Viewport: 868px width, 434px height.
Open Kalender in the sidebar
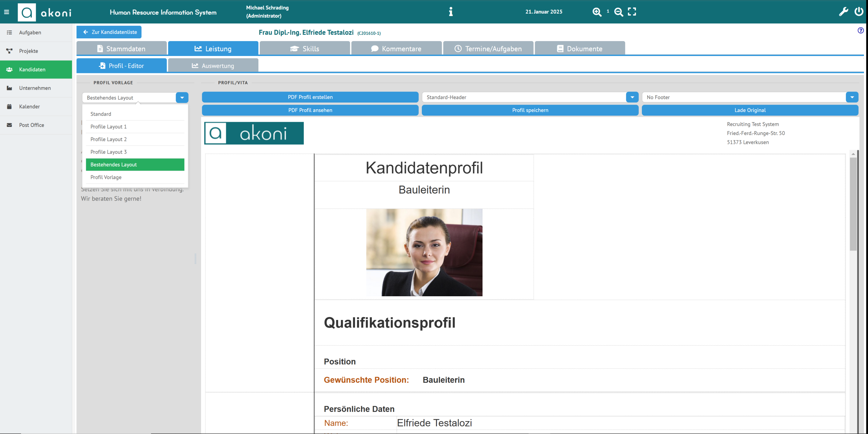29,107
